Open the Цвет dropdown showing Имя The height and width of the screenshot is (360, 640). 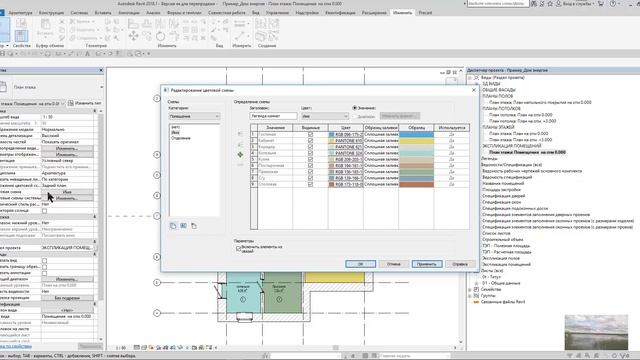point(324,116)
